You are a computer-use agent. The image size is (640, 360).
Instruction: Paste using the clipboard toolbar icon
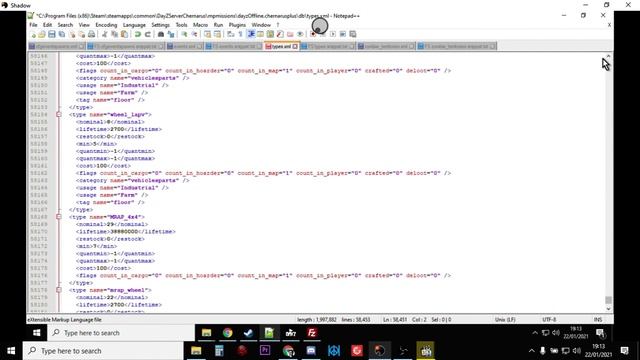[x=124, y=34]
